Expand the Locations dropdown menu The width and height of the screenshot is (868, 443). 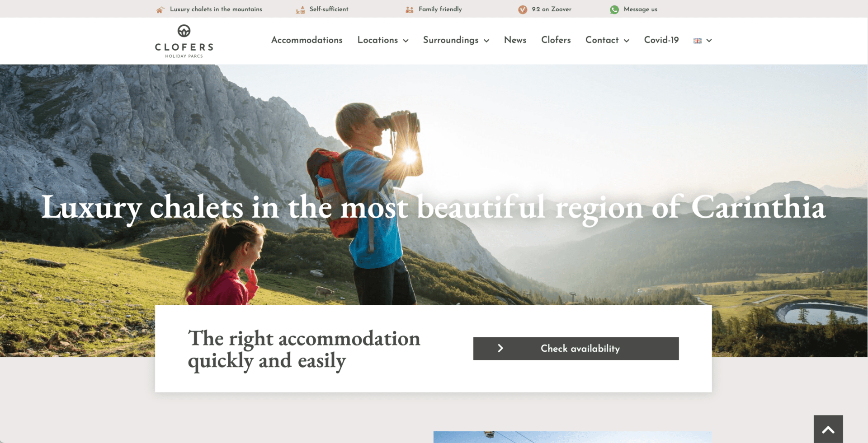383,40
